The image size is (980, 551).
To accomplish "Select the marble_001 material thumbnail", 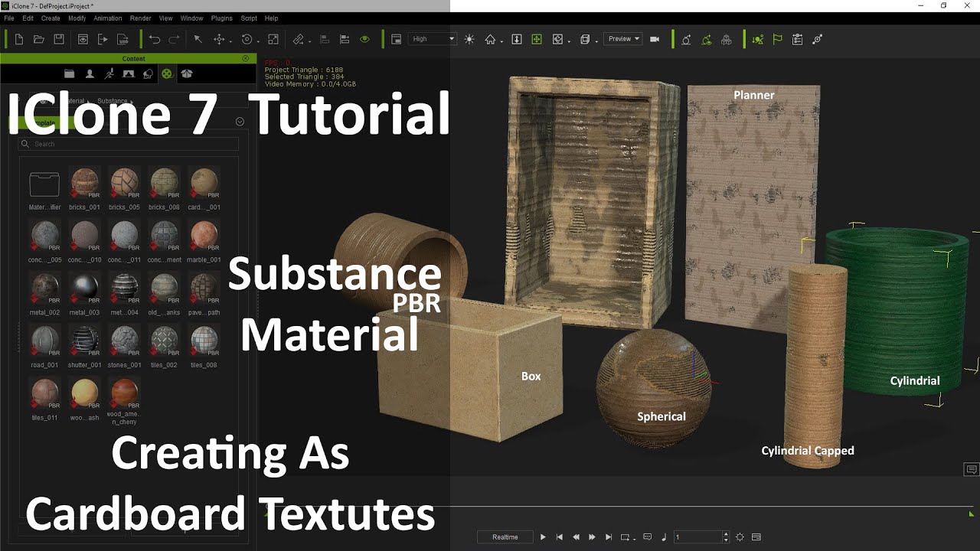I will click(204, 236).
